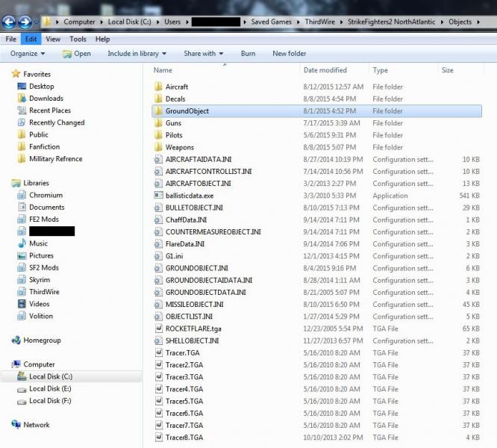Screen dimensions: 497x448
Task: Open the View menu
Action: point(53,39)
